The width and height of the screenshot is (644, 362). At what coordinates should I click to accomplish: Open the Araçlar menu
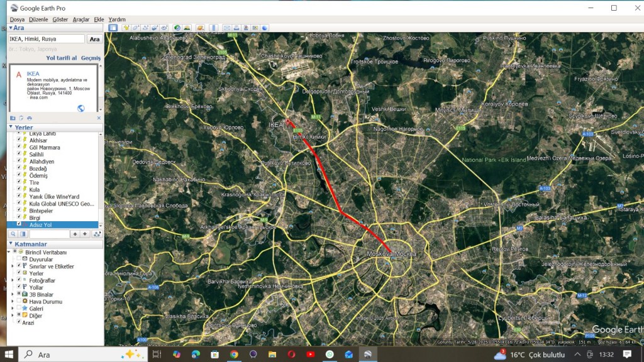(80, 19)
